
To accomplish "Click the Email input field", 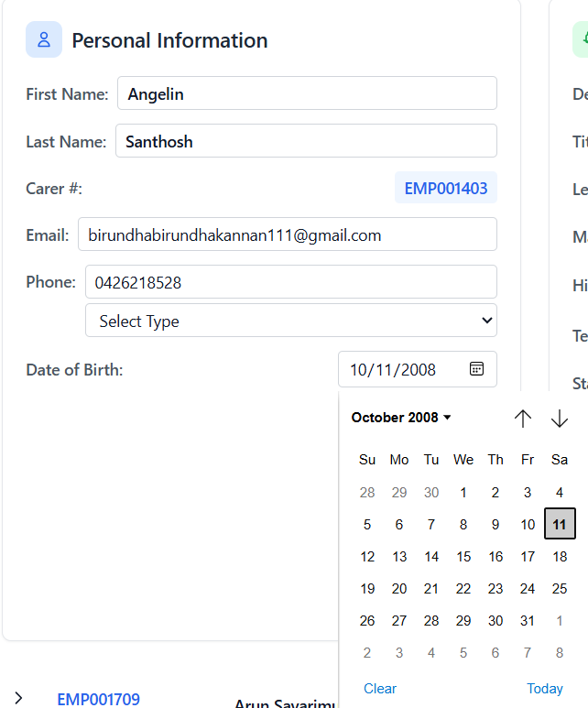I will [288, 234].
